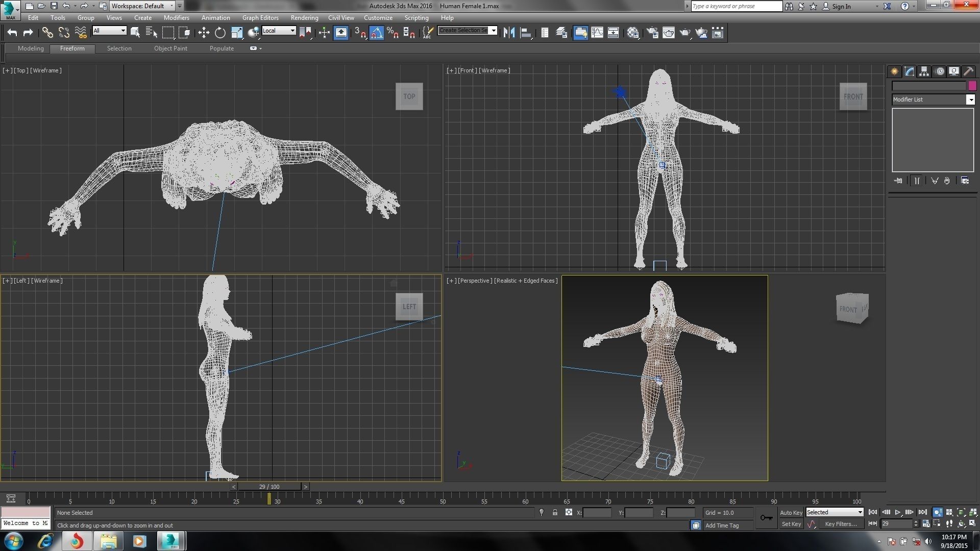Activate Bind to Space Warp tool
980x551 pixels.
pyautogui.click(x=81, y=33)
